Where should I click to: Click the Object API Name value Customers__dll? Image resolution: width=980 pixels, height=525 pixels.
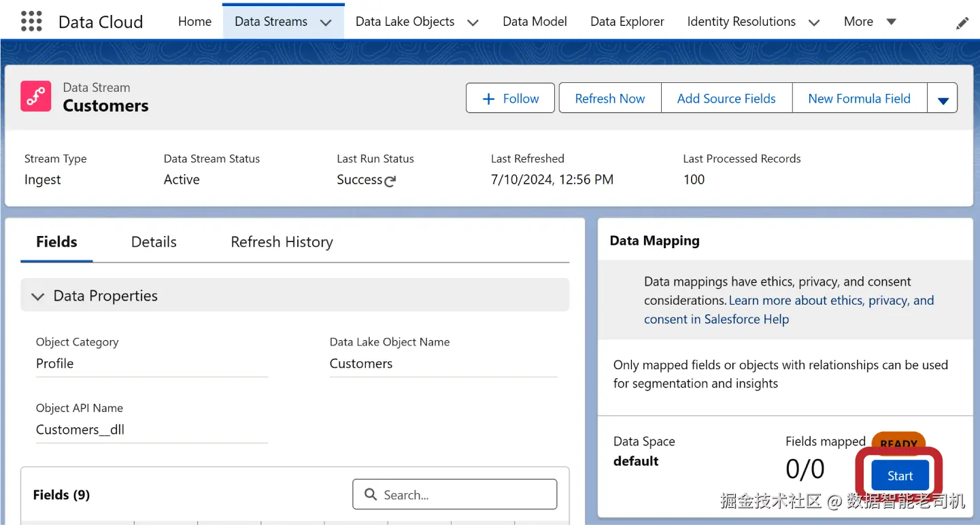80,429
